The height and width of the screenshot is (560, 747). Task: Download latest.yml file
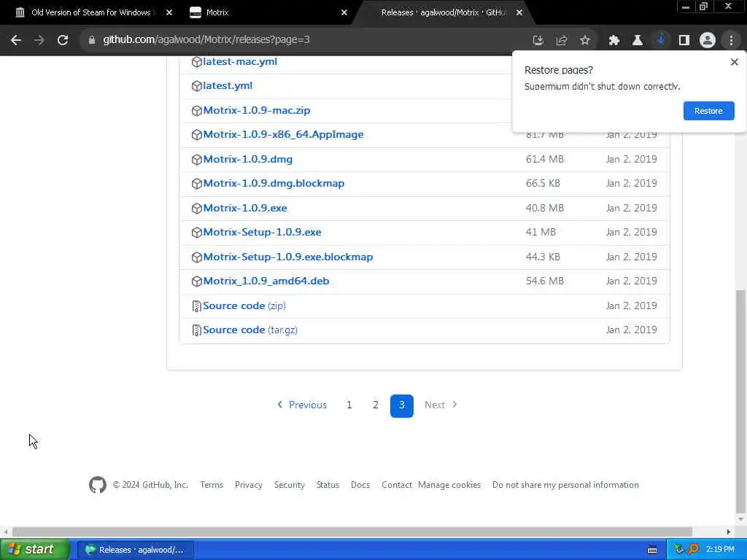228,86
